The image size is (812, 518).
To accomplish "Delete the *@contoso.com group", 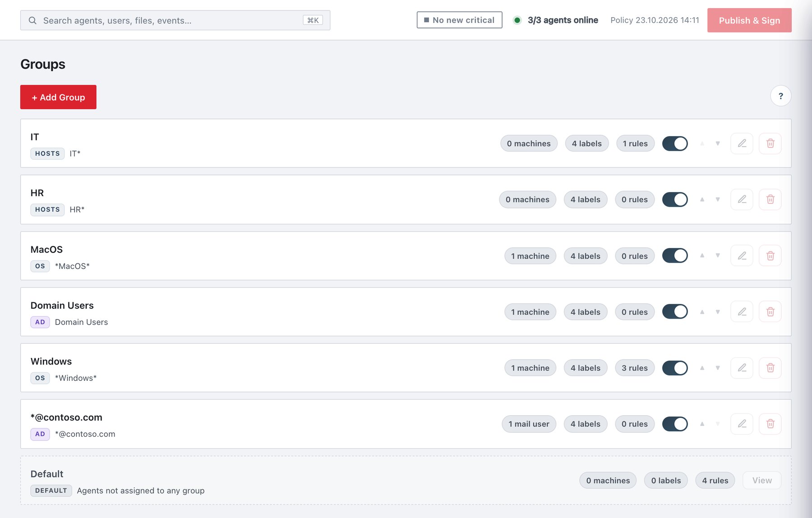I will 770,424.
